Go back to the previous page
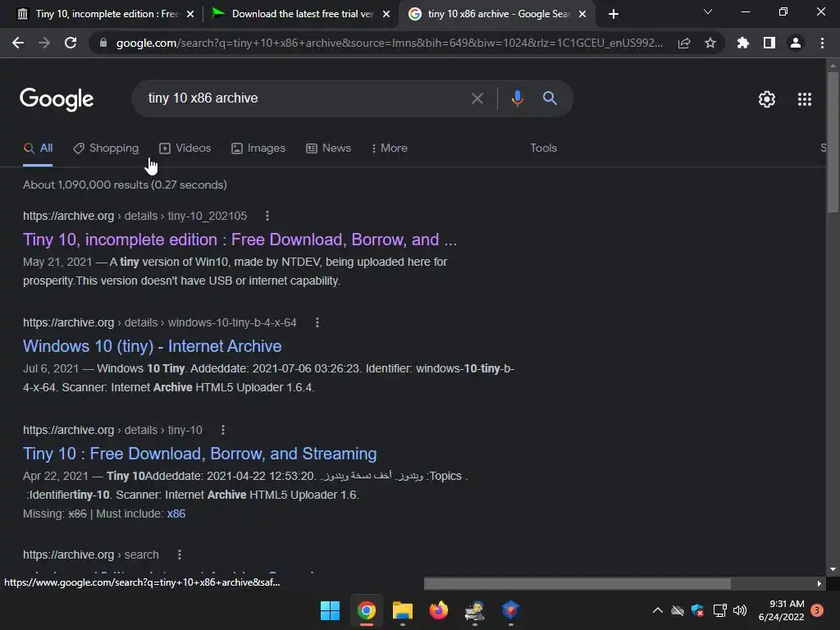 pyautogui.click(x=18, y=43)
